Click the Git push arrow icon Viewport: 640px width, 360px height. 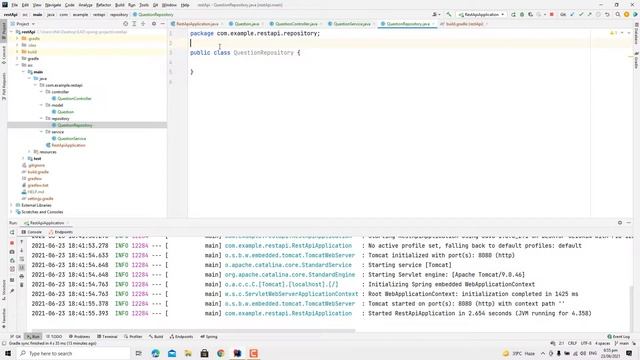point(589,15)
